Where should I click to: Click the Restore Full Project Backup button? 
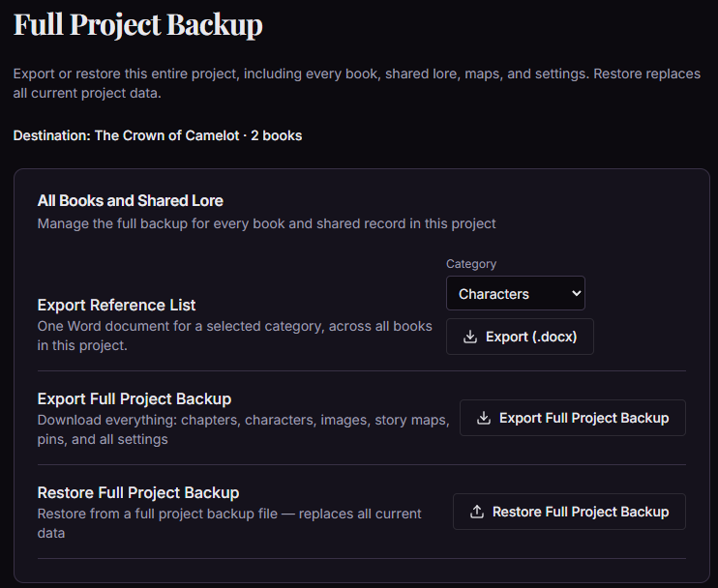(x=570, y=512)
